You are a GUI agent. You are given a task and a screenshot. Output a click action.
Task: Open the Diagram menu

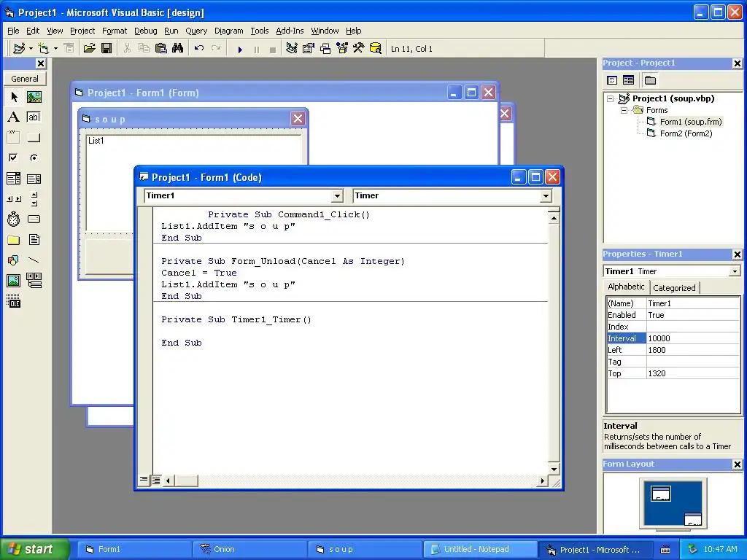228,31
